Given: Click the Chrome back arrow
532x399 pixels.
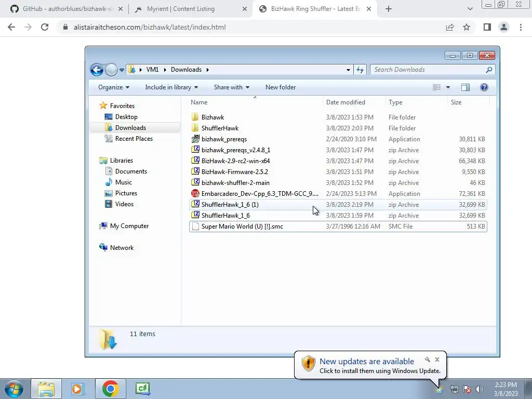Looking at the screenshot, I should pyautogui.click(x=11, y=27).
